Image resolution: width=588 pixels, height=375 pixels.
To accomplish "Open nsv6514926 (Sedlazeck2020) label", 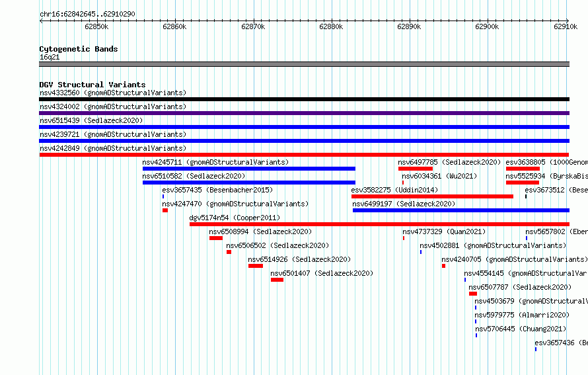I will pyautogui.click(x=299, y=259).
